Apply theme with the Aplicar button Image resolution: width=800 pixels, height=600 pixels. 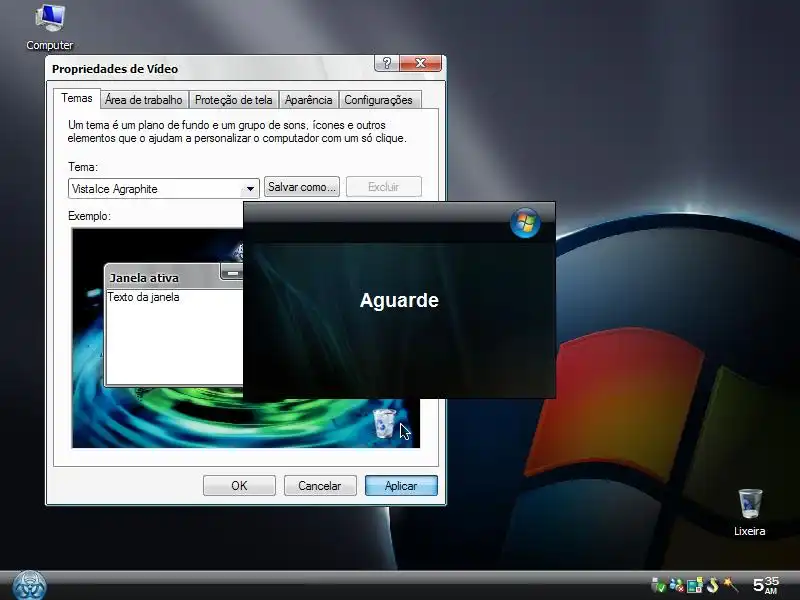[x=401, y=486]
